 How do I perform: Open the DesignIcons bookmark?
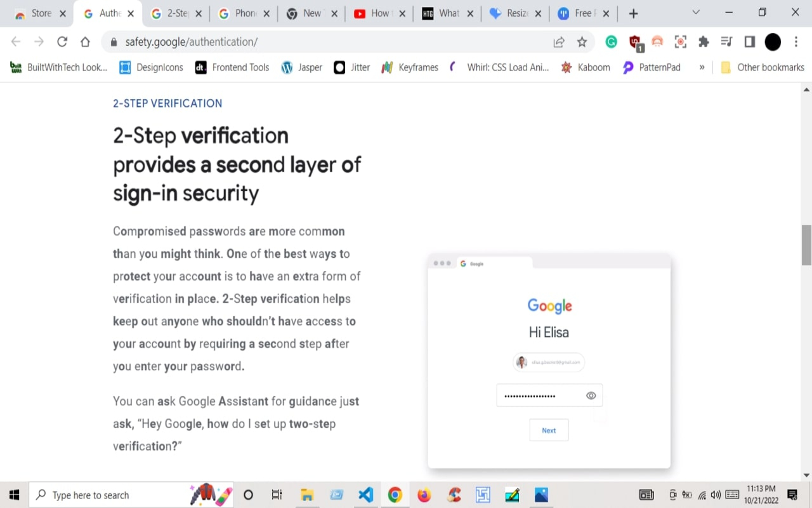tap(151, 67)
